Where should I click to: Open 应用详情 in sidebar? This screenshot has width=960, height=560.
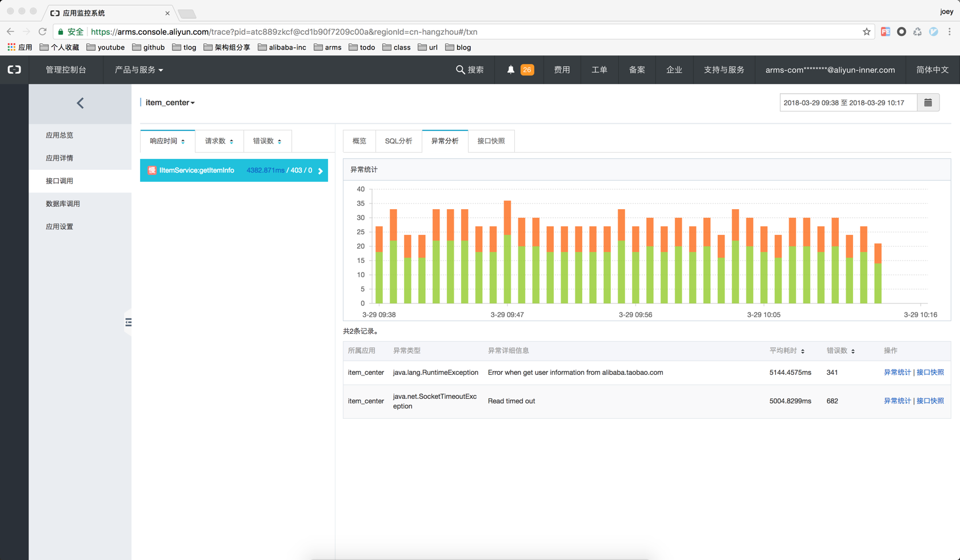click(80, 158)
